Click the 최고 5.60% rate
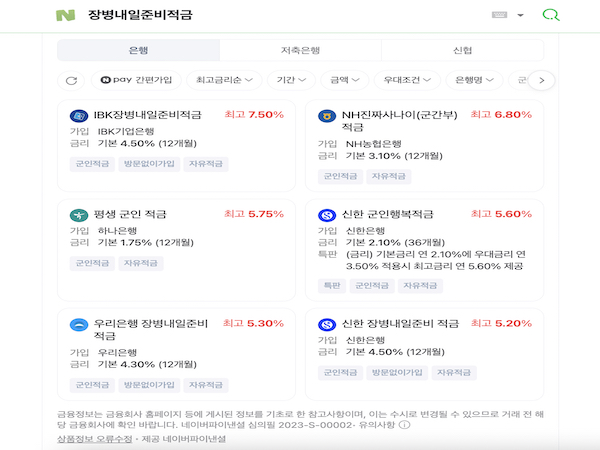Screen dimensions: 600x450 [501, 214]
